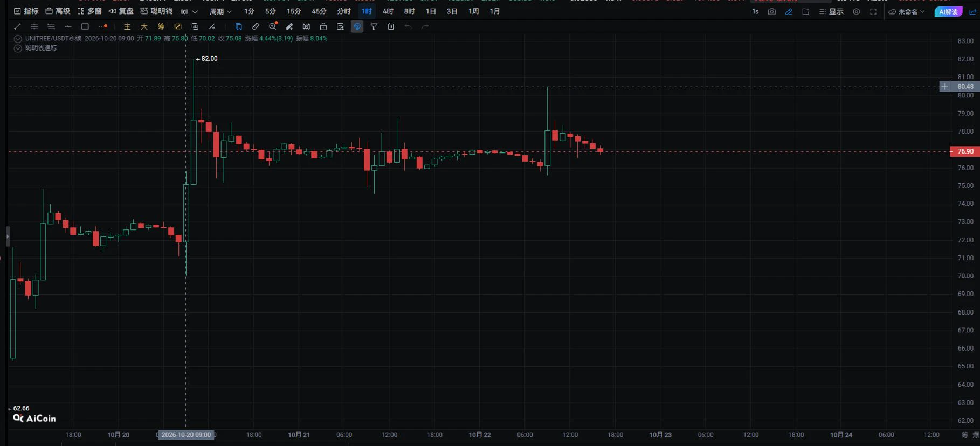
Task: Collapse the 聪明钱追踪 indicator row
Action: point(18,48)
